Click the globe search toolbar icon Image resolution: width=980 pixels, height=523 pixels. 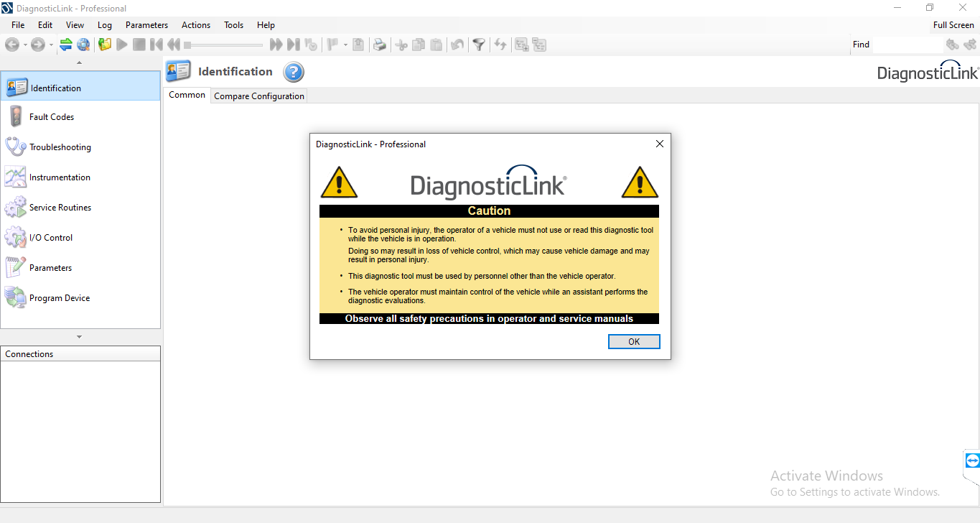coord(83,45)
